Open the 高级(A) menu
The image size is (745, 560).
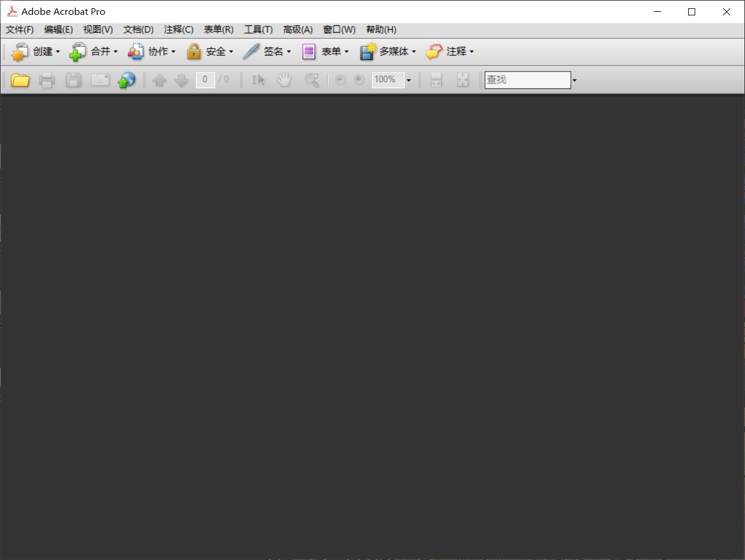(x=298, y=30)
